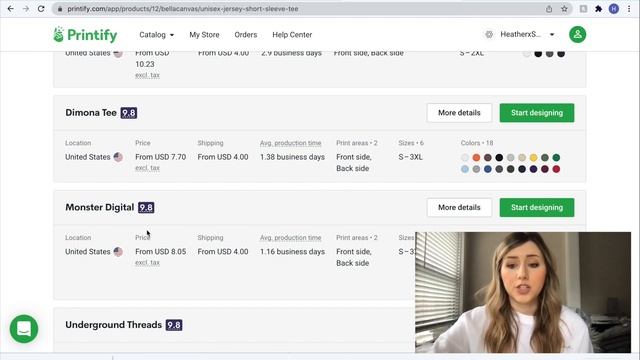Image resolution: width=640 pixels, height=360 pixels.
Task: Select the yellow Dimona Tee color swatch
Action: click(533, 158)
